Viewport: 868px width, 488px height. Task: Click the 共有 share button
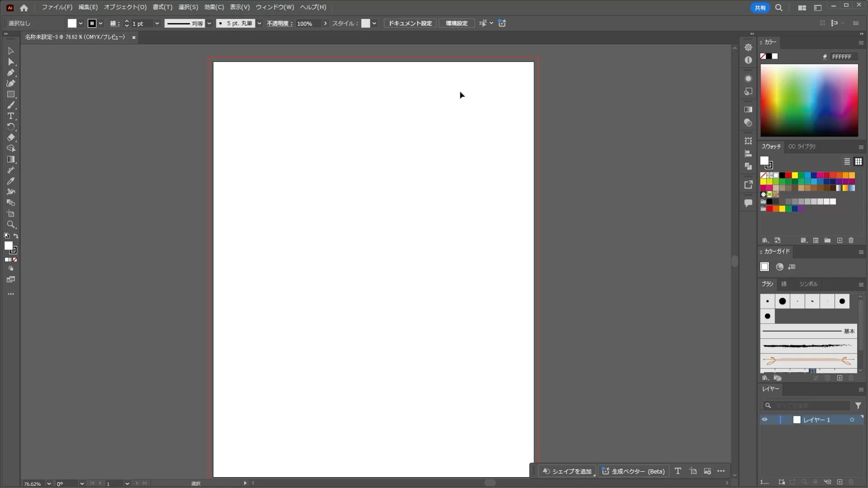tap(760, 8)
